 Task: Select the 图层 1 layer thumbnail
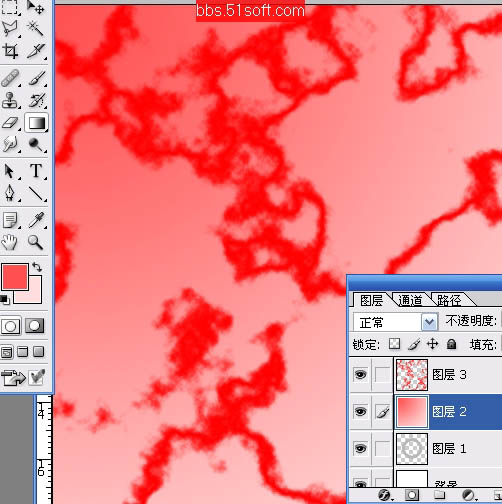(412, 448)
